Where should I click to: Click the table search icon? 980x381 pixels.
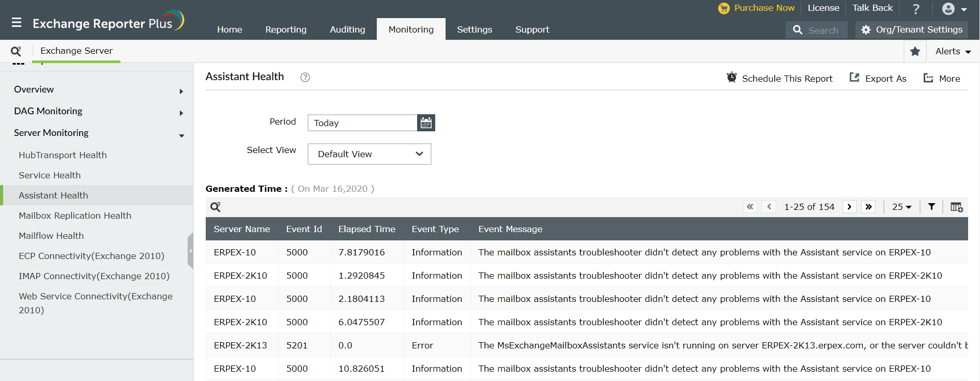click(x=216, y=207)
